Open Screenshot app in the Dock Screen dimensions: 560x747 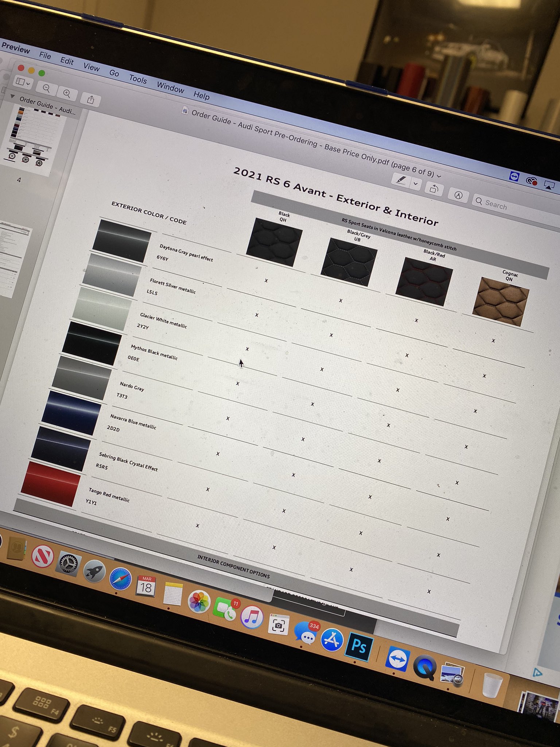tap(279, 625)
